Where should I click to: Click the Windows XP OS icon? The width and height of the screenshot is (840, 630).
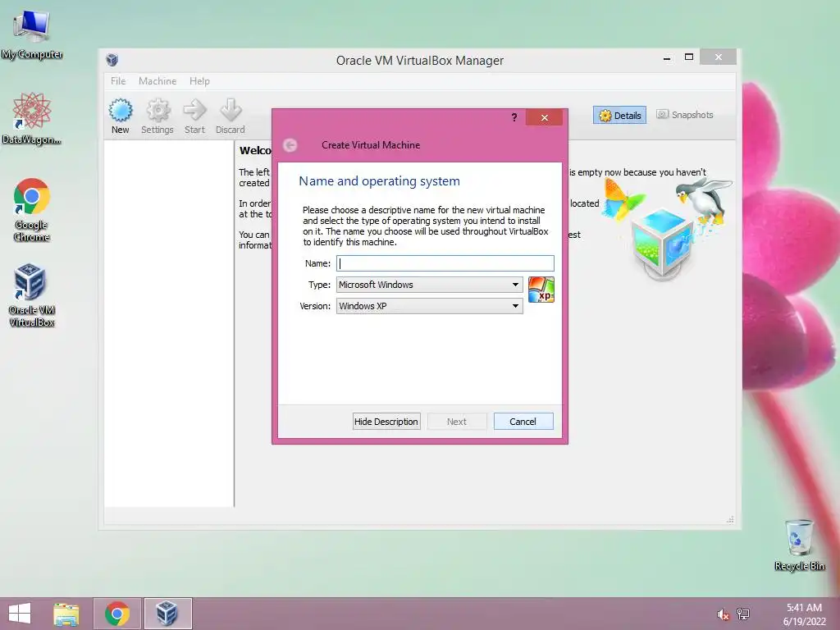pos(541,290)
